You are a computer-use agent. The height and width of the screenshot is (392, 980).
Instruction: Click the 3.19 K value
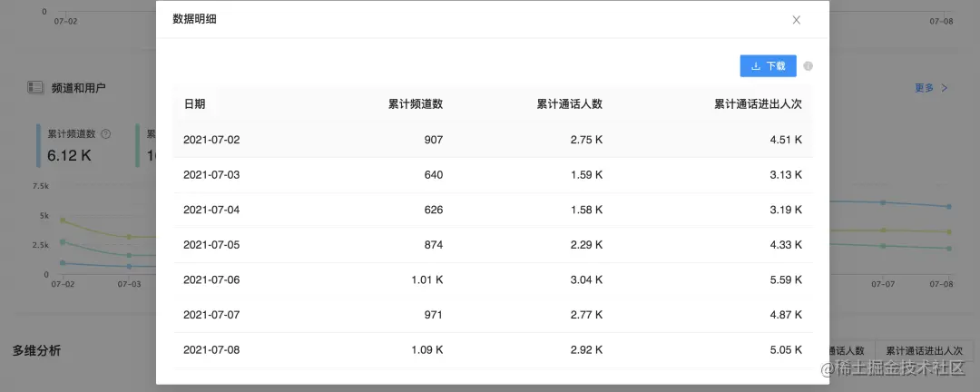[786, 211]
